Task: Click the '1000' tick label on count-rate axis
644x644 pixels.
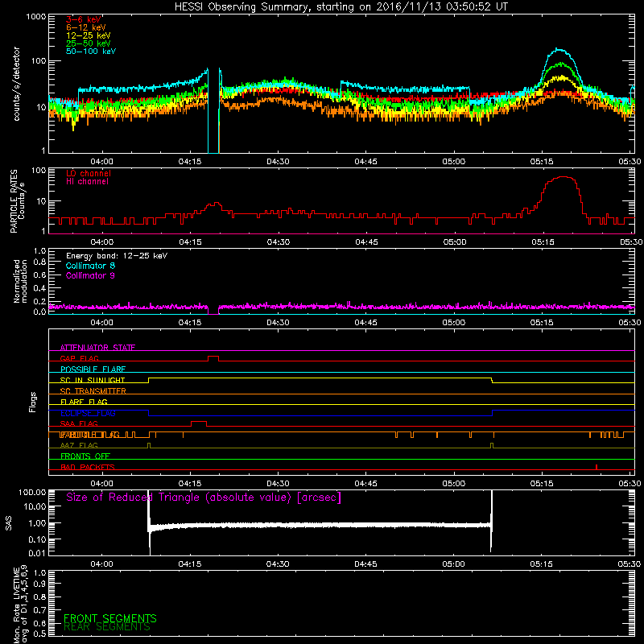Action: (x=35, y=17)
